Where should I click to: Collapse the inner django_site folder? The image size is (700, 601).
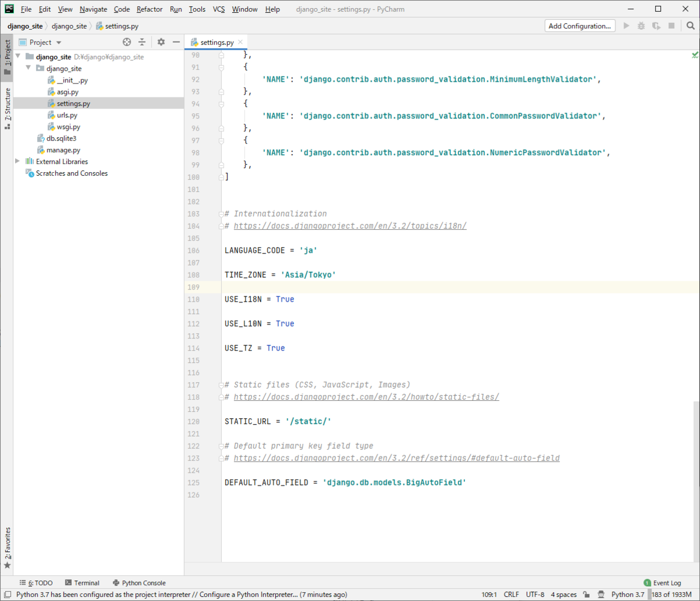[x=28, y=68]
